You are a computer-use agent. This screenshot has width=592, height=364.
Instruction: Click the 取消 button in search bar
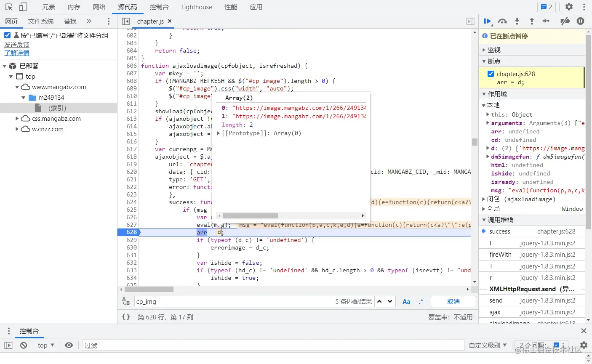453,301
